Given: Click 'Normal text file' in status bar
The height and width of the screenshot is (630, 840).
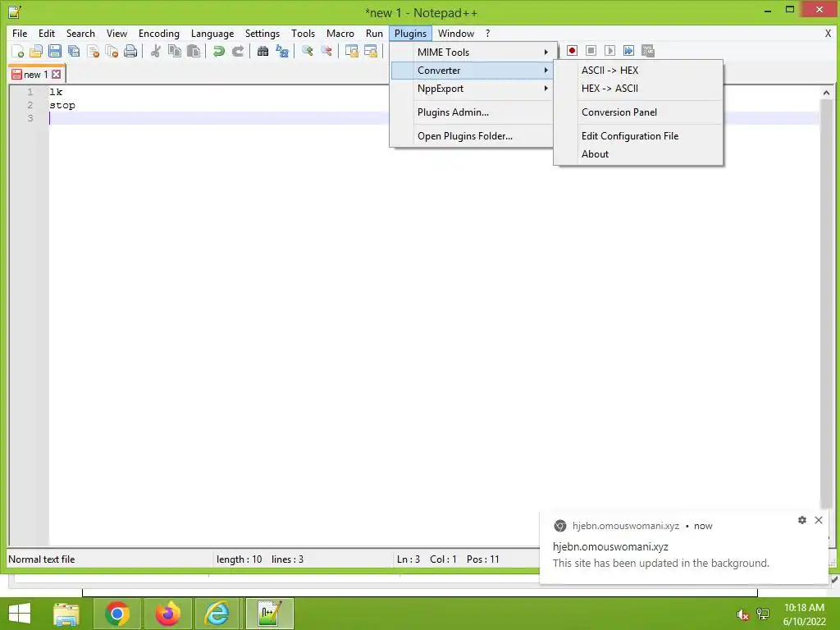Looking at the screenshot, I should pos(42,559).
